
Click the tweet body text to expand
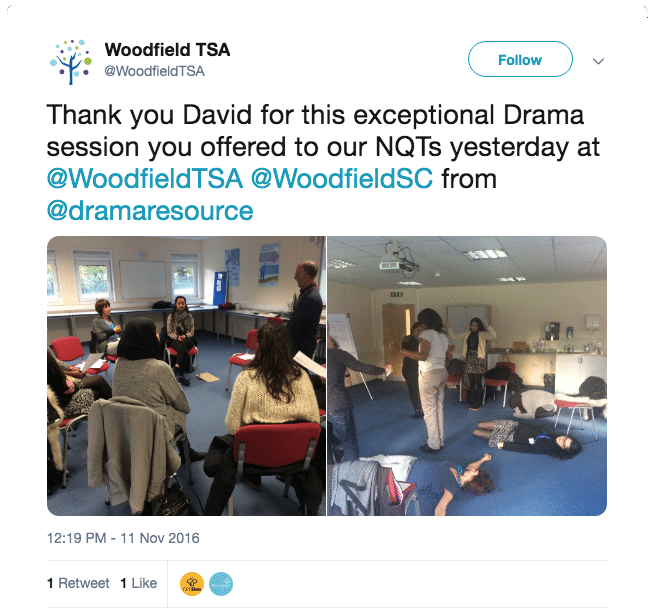pyautogui.click(x=323, y=162)
